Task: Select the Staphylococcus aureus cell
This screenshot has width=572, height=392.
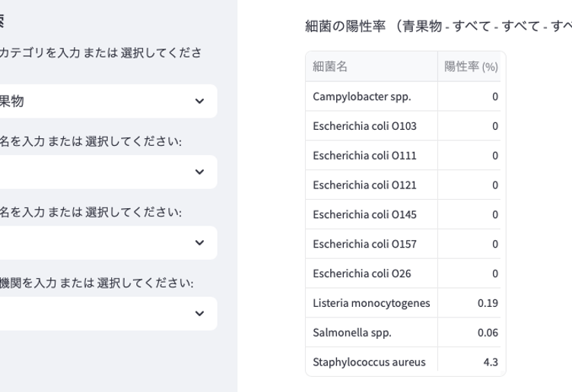Action: tap(371, 362)
